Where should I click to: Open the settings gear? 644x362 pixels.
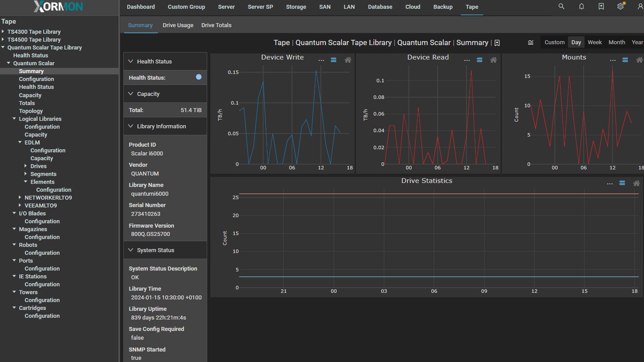click(x=620, y=7)
